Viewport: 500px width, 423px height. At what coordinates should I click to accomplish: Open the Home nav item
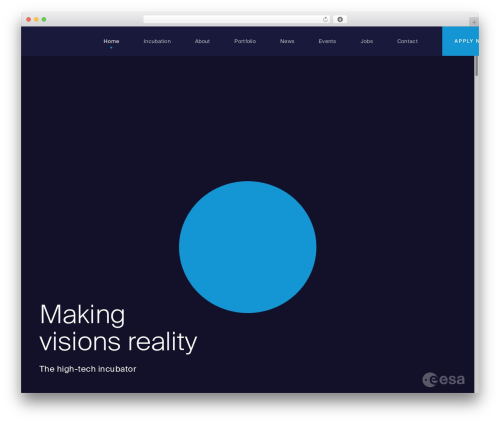111,41
